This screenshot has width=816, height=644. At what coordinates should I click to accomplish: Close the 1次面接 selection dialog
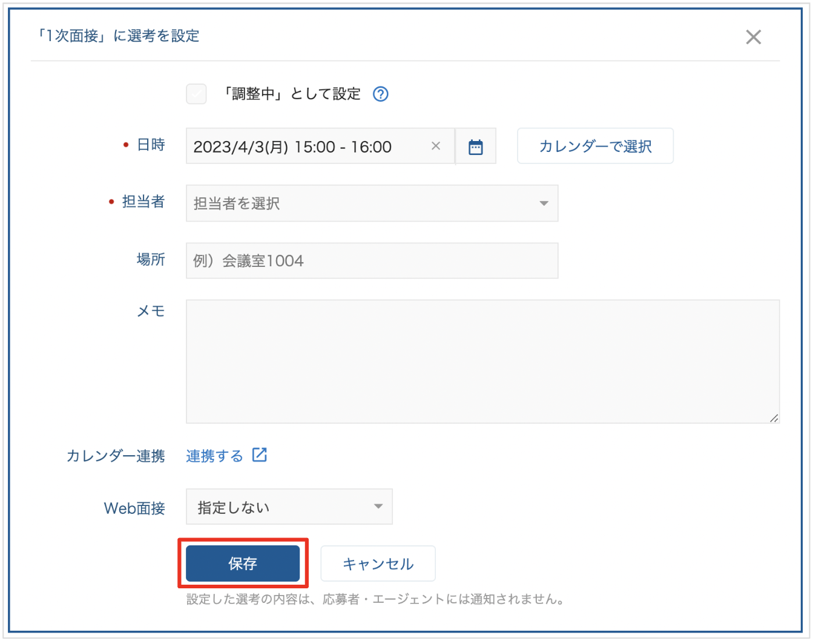point(753,37)
